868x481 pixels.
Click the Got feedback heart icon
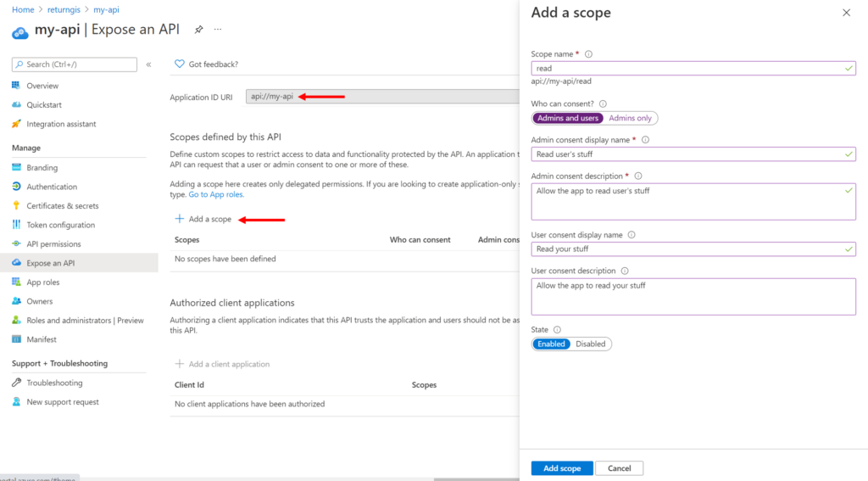[180, 64]
